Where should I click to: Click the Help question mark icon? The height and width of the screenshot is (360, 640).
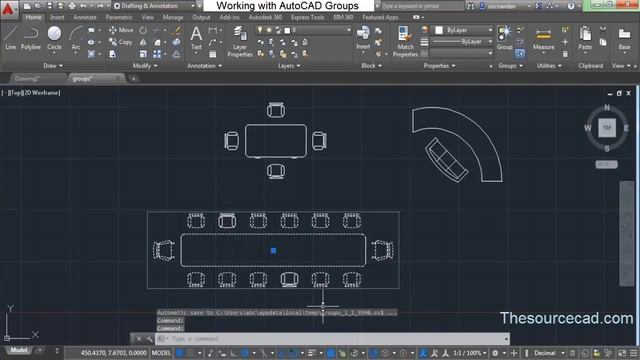[571, 6]
